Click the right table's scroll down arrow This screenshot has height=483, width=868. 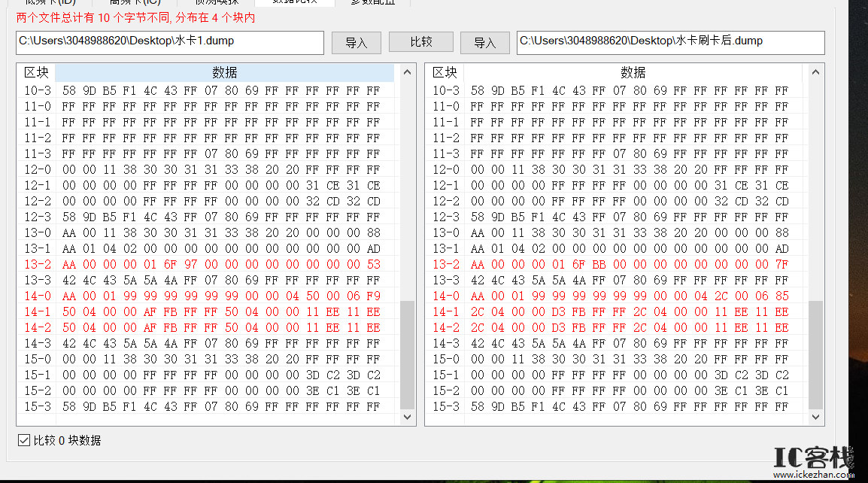pyautogui.click(x=815, y=417)
